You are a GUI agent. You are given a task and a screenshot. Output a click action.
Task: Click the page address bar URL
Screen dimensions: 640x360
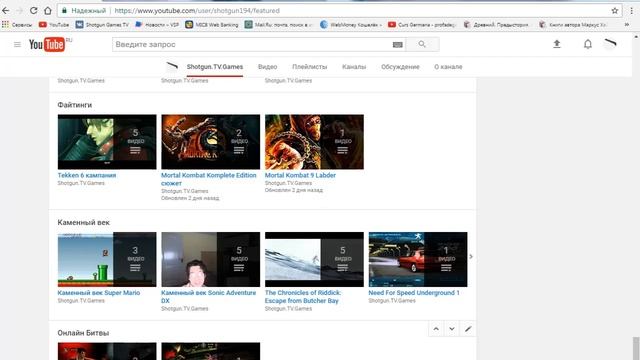point(197,11)
